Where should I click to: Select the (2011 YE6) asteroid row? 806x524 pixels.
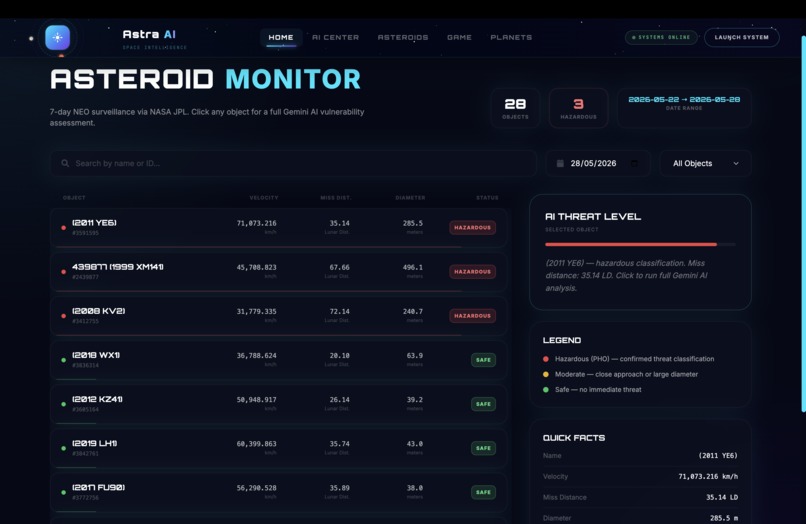click(x=279, y=227)
